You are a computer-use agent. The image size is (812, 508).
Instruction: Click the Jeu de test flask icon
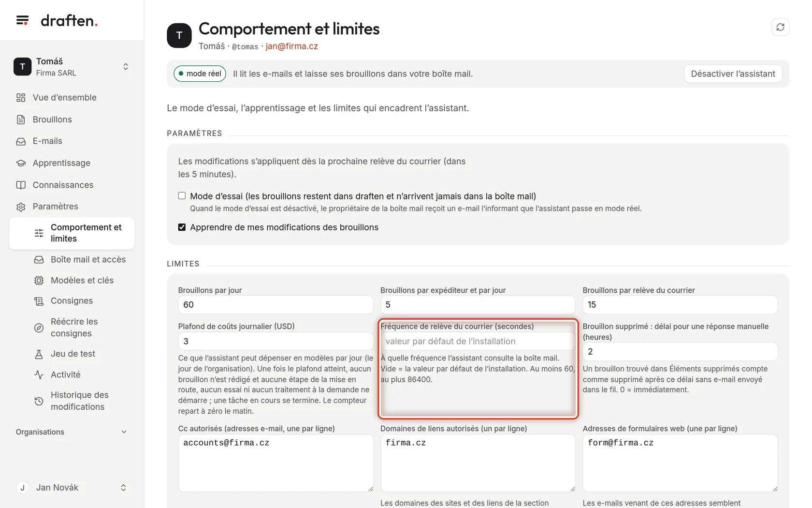coord(39,354)
